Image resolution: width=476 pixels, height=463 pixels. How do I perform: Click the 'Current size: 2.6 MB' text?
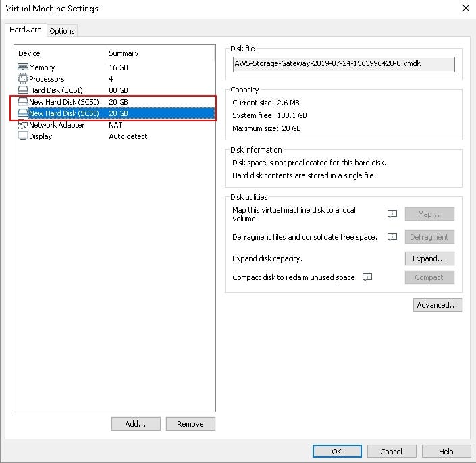click(266, 103)
